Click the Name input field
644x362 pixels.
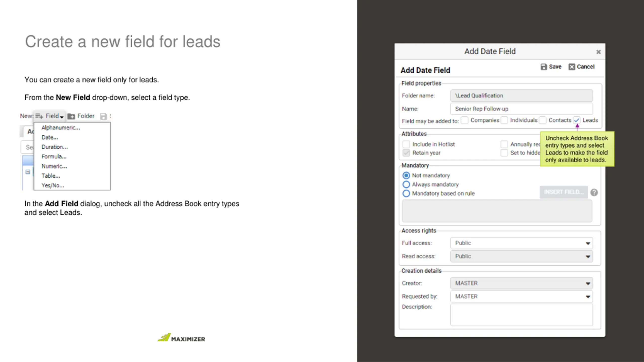point(521,109)
